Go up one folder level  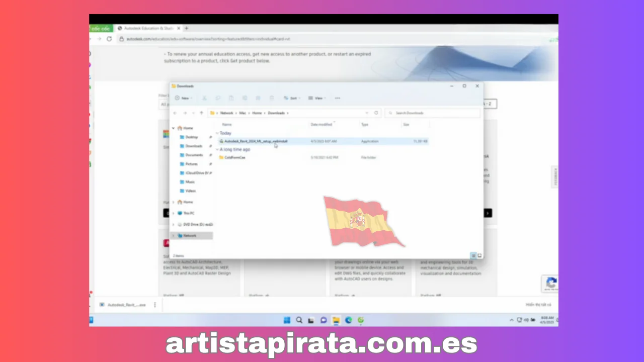click(201, 113)
